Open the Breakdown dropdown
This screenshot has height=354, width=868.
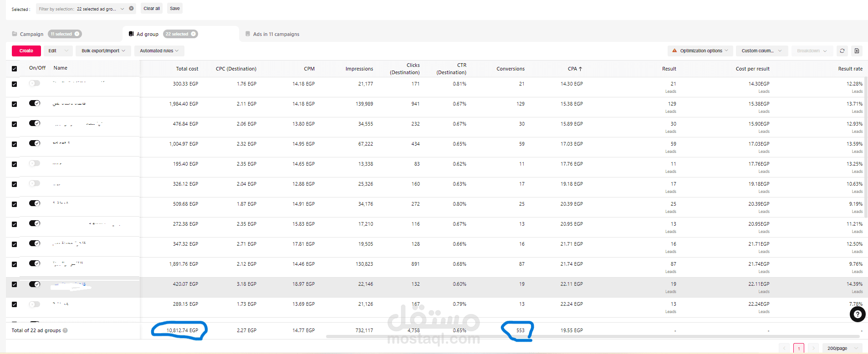pyautogui.click(x=812, y=51)
